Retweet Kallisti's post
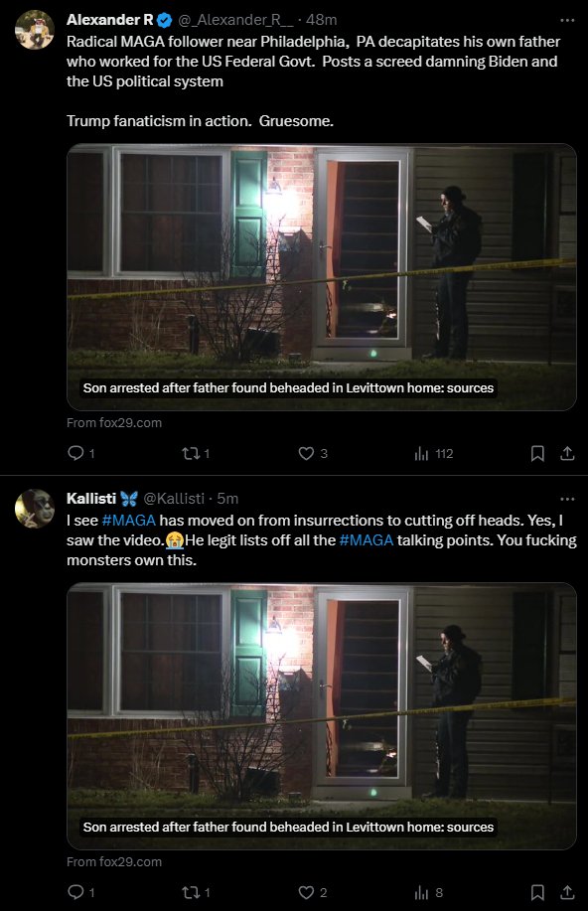Screen dimensions: 588x911 click(x=191, y=892)
